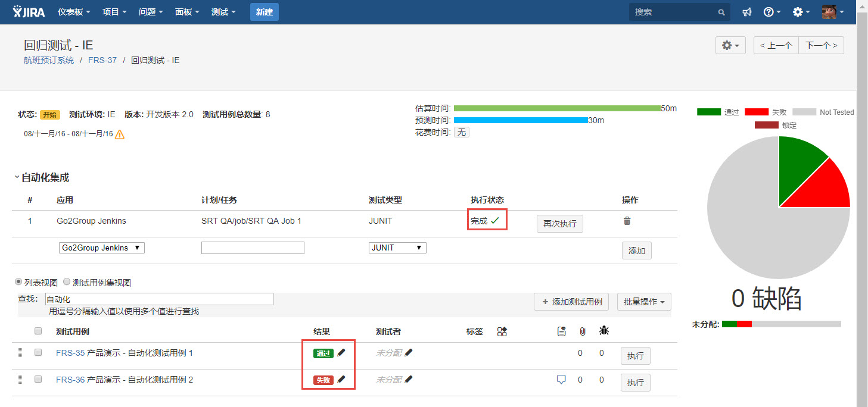Click the search magnifier icon
The height and width of the screenshot is (407, 868).
(x=721, y=12)
